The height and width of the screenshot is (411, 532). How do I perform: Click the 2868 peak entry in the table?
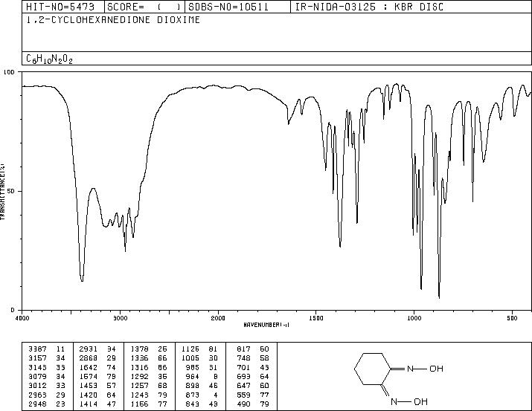pos(97,357)
